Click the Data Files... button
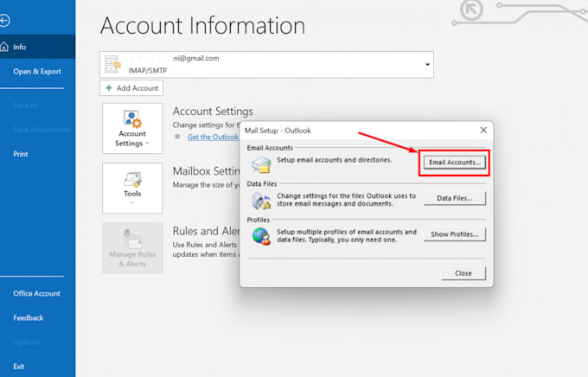The height and width of the screenshot is (377, 588). 455,198
